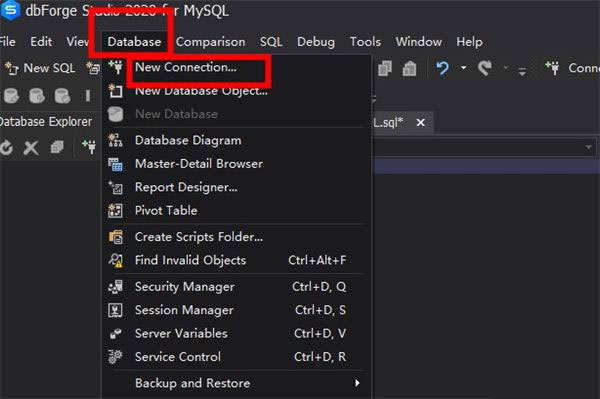Click the Find Invalid Objects warning icon
This screenshot has width=600, height=399.
click(115, 261)
